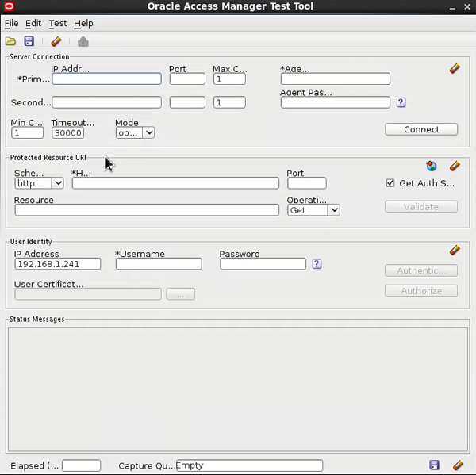Clear Server Connection section with eraser icon
476x475 pixels.
click(x=455, y=68)
